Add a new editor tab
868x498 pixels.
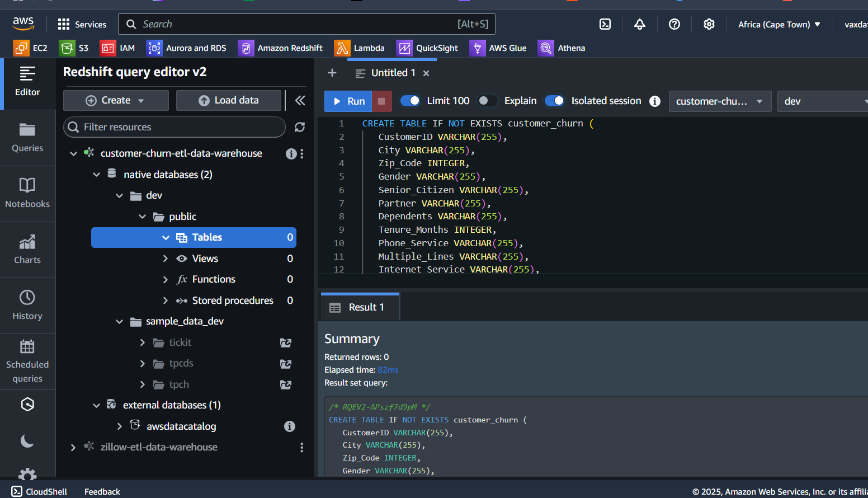(332, 73)
